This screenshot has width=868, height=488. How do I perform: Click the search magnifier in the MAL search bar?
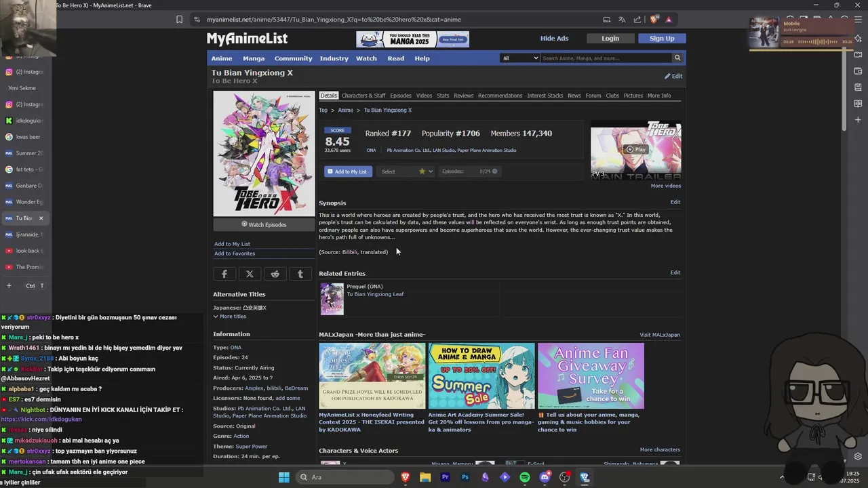(677, 58)
